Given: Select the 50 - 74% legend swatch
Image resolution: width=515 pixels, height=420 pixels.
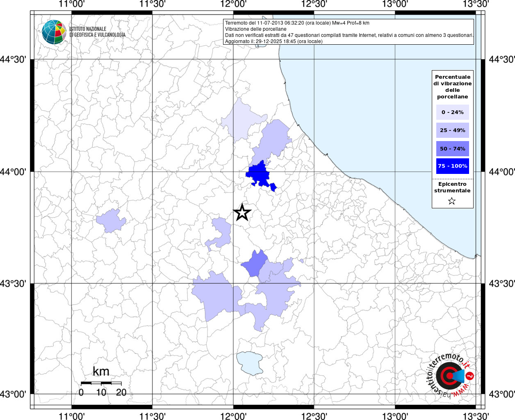Looking at the screenshot, I should (453, 148).
